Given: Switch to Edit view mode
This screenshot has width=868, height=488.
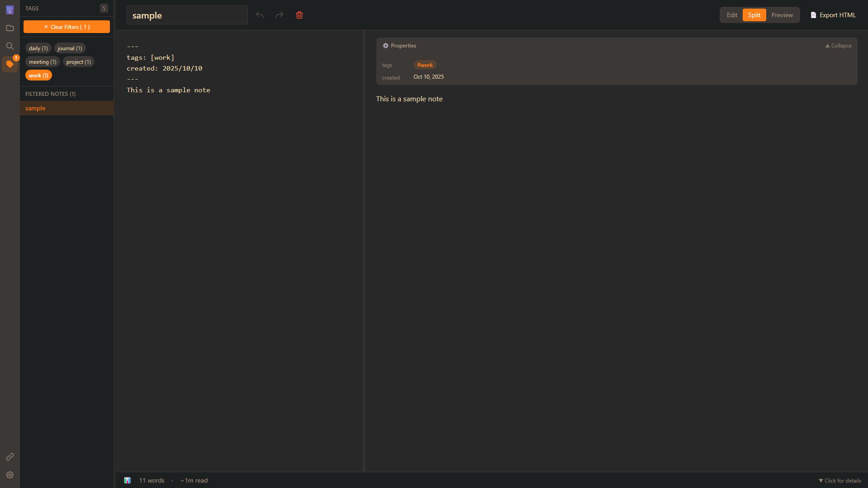Looking at the screenshot, I should click(732, 15).
